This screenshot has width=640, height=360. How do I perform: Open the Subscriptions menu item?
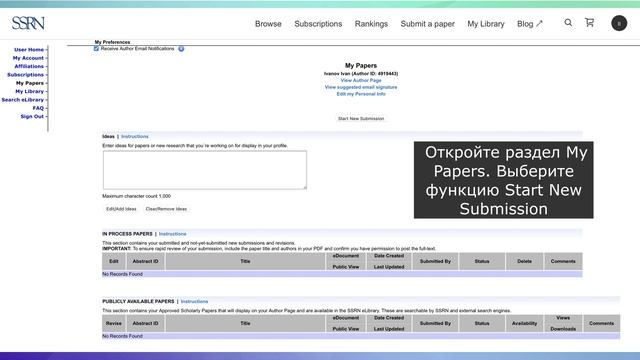pyautogui.click(x=318, y=24)
